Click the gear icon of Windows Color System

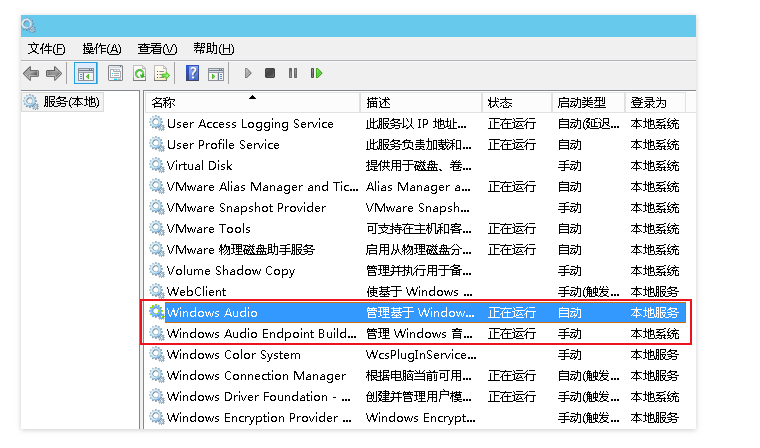pos(156,354)
